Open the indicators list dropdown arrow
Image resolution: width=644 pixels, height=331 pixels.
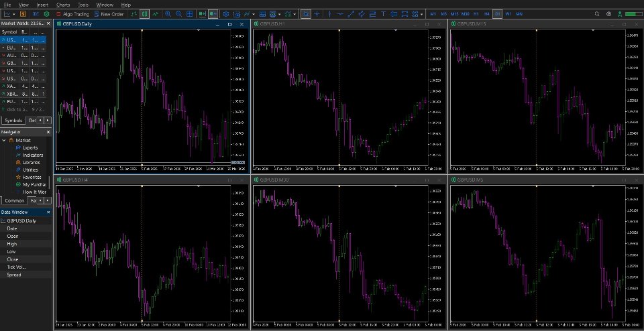click(x=254, y=14)
